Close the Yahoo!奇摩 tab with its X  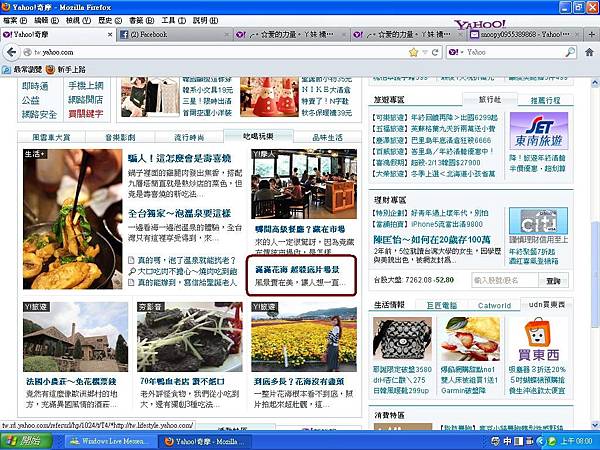tap(110, 35)
